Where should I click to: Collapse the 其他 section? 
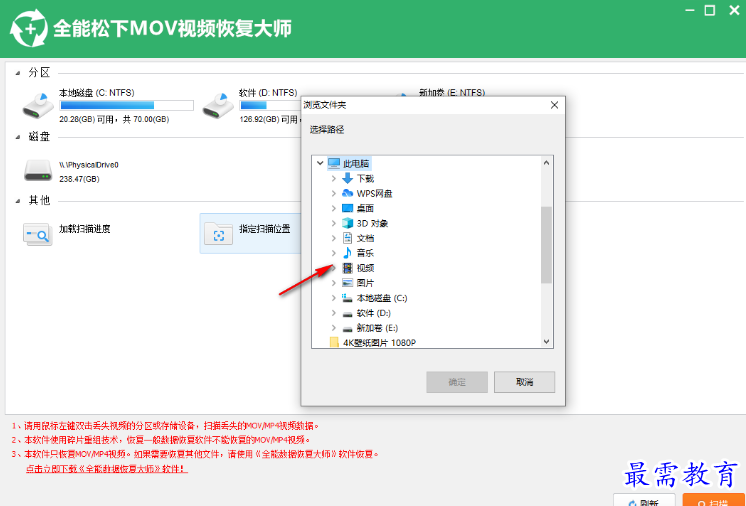18,201
